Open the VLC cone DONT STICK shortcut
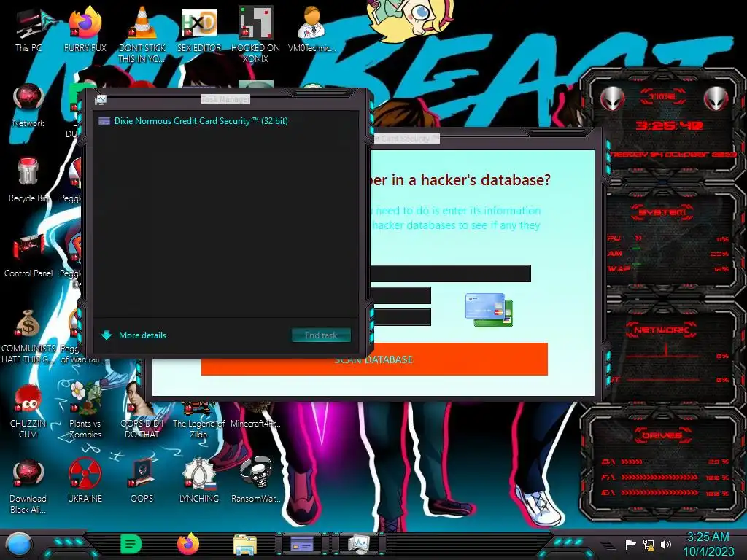The height and width of the screenshot is (560, 747). click(142, 34)
